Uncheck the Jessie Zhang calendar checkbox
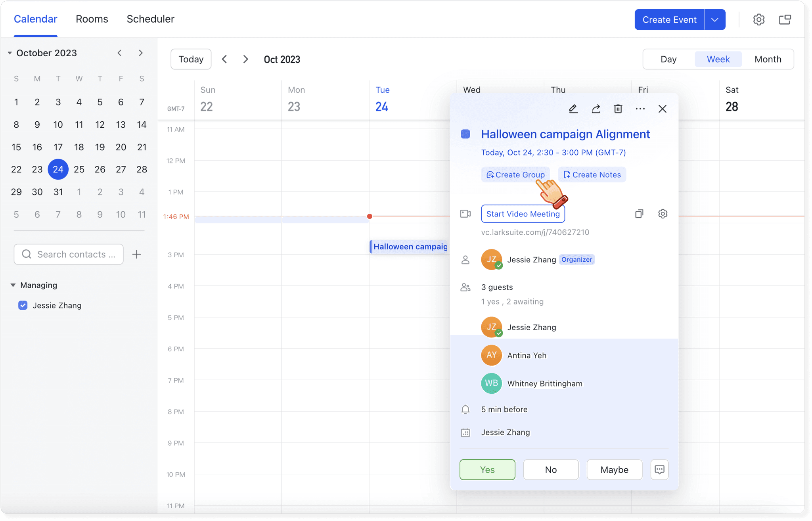The width and height of the screenshot is (812, 521). [x=23, y=305]
